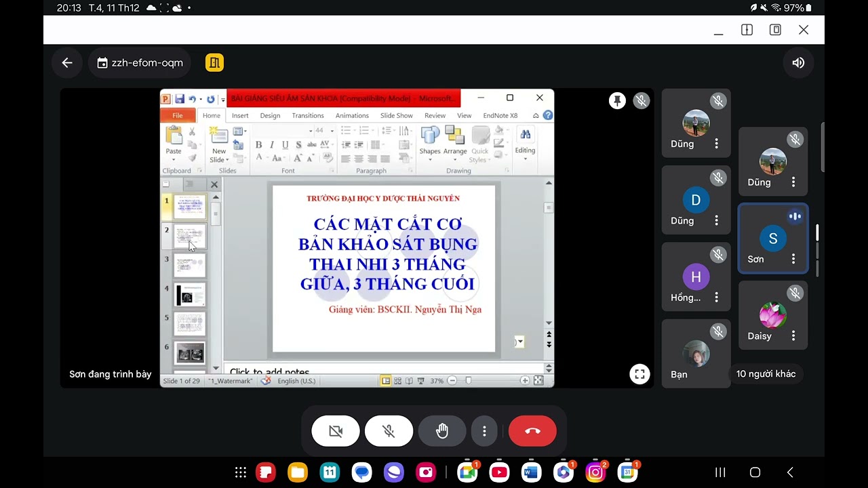
Task: Raise hand in the meeting
Action: point(442,431)
